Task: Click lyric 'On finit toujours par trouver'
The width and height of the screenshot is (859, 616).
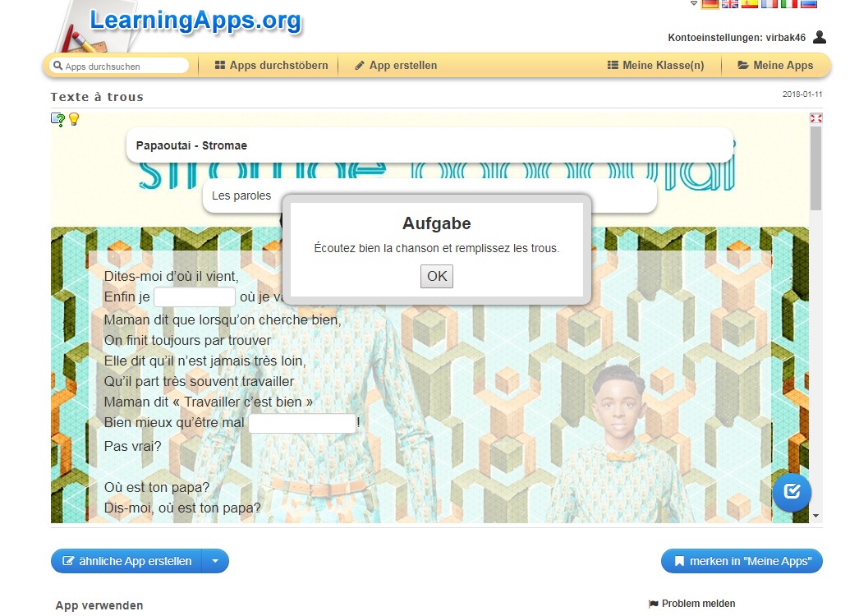Action: (187, 340)
